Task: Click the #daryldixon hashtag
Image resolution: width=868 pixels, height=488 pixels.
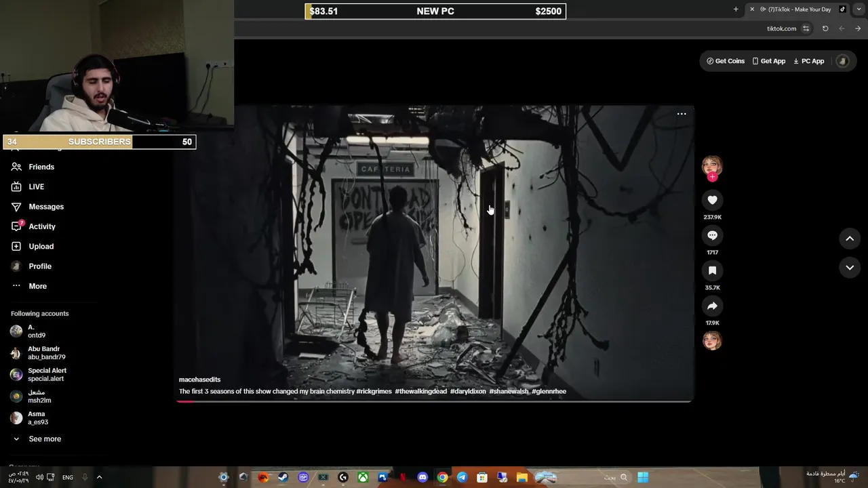Action: (x=468, y=391)
